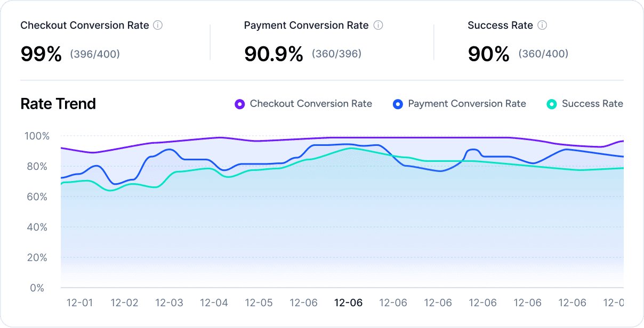Viewport: 644px width, 328px height.
Task: Click the Payment Conversion Rate info icon
Action: pos(378,25)
